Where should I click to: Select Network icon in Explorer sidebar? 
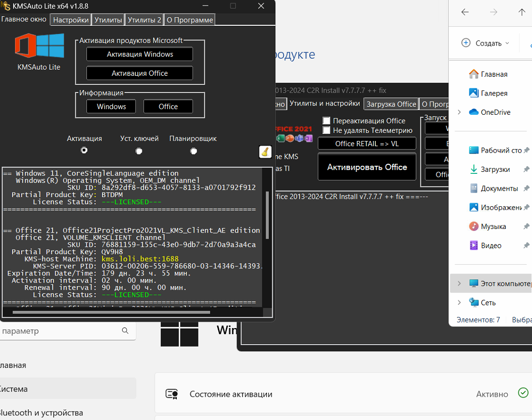473,302
